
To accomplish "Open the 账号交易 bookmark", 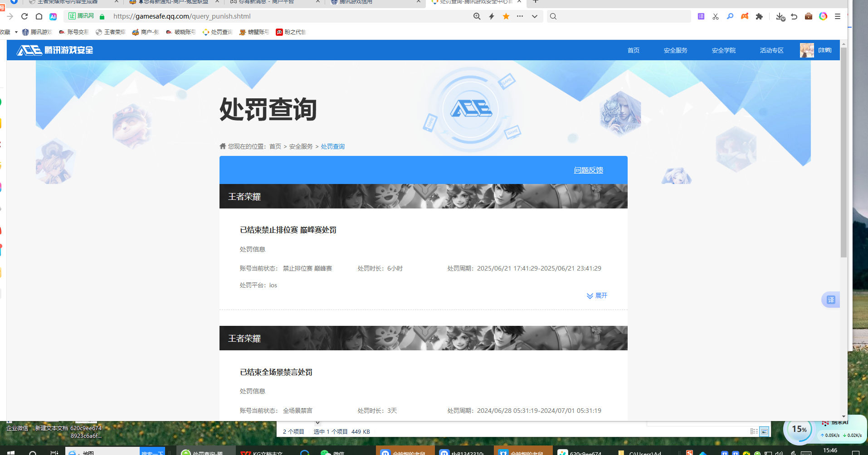I will pyautogui.click(x=74, y=32).
